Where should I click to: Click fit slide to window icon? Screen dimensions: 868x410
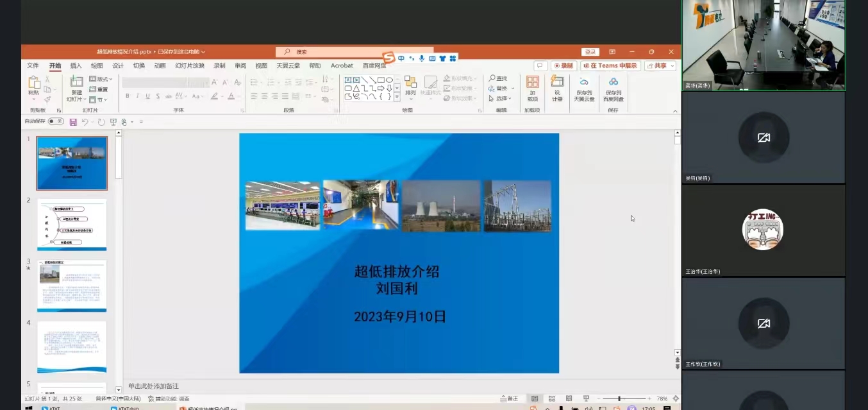[676, 398]
